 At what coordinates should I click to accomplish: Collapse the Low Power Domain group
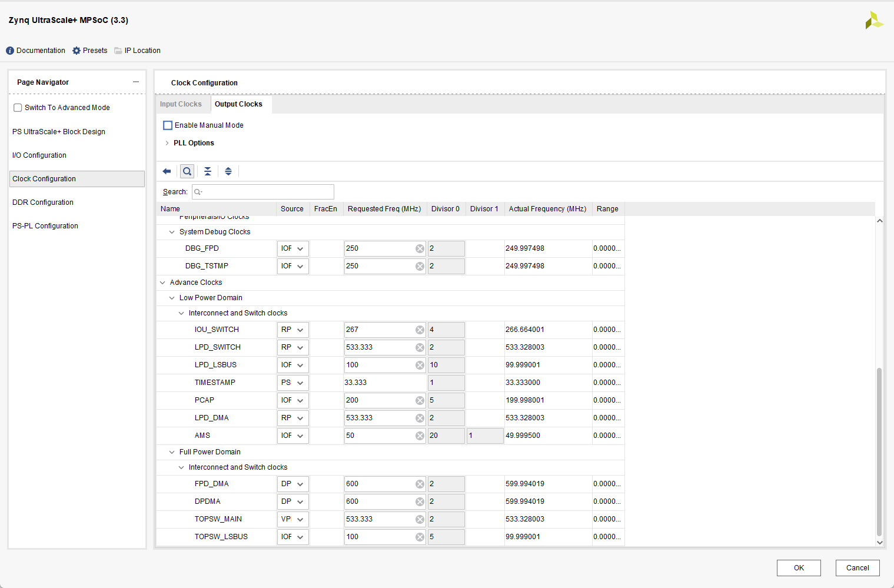point(172,298)
